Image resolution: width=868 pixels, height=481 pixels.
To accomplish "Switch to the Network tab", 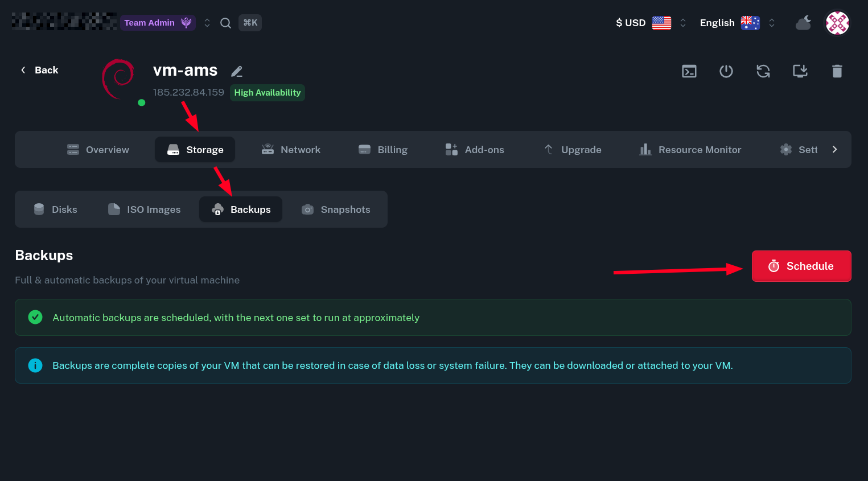I will pyautogui.click(x=291, y=150).
